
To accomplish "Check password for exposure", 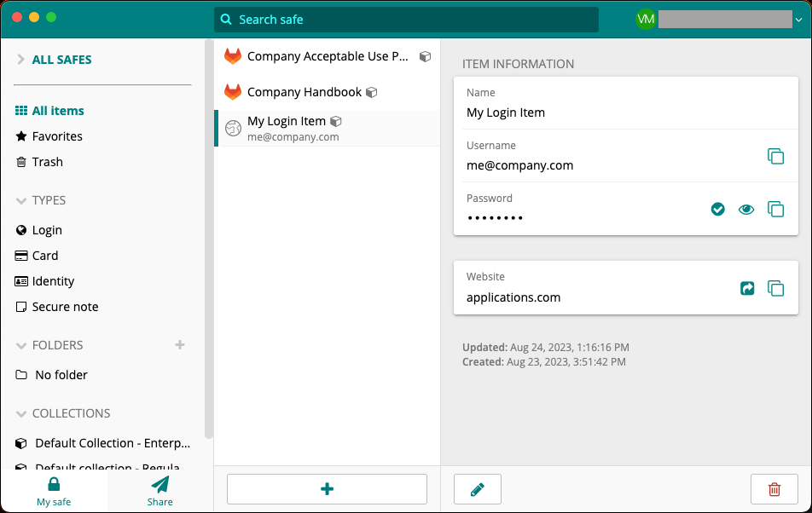I will tap(718, 209).
